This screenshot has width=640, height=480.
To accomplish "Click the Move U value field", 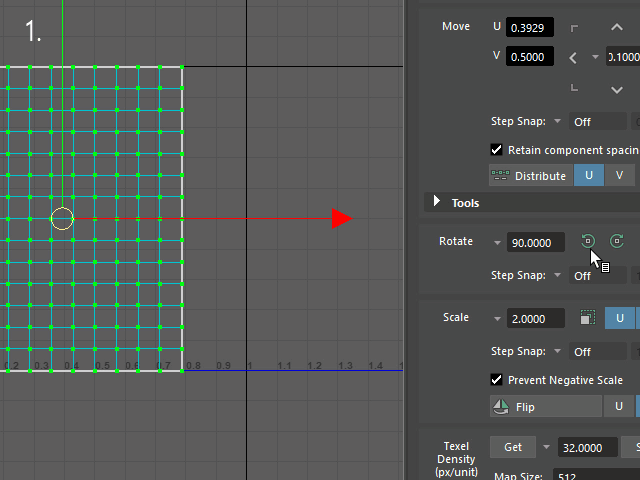I will (529, 28).
